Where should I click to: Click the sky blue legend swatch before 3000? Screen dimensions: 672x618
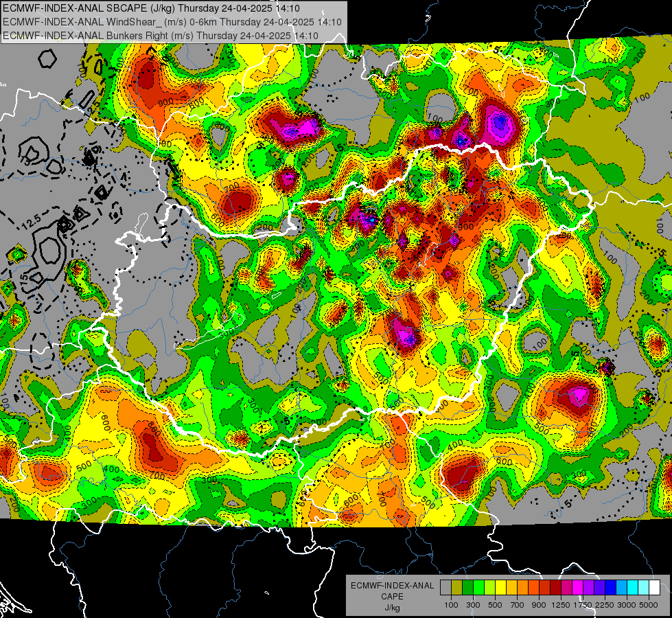coord(622,588)
